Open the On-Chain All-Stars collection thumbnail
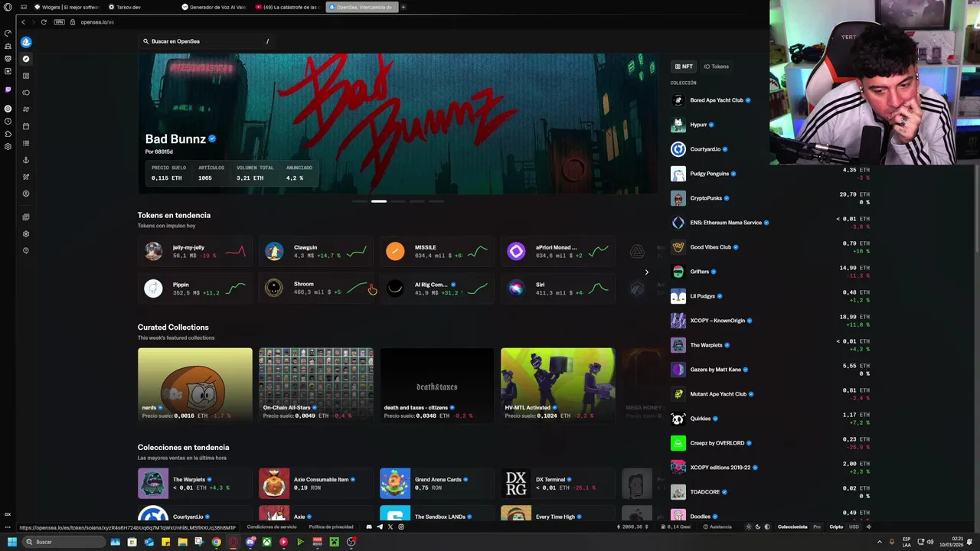Viewport: 980px width, 551px height. point(315,384)
